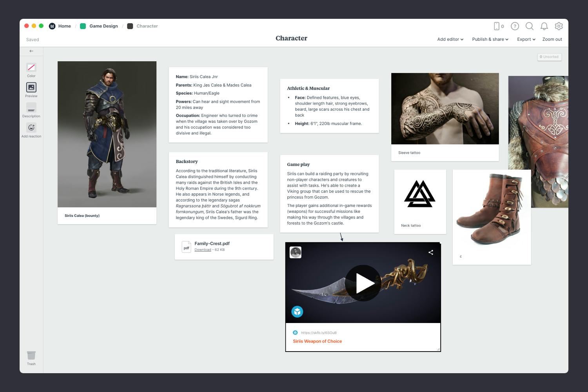Viewport: 588px width, 392px height.
Task: Click the Sketchfab cube icon on the video
Action: [297, 312]
